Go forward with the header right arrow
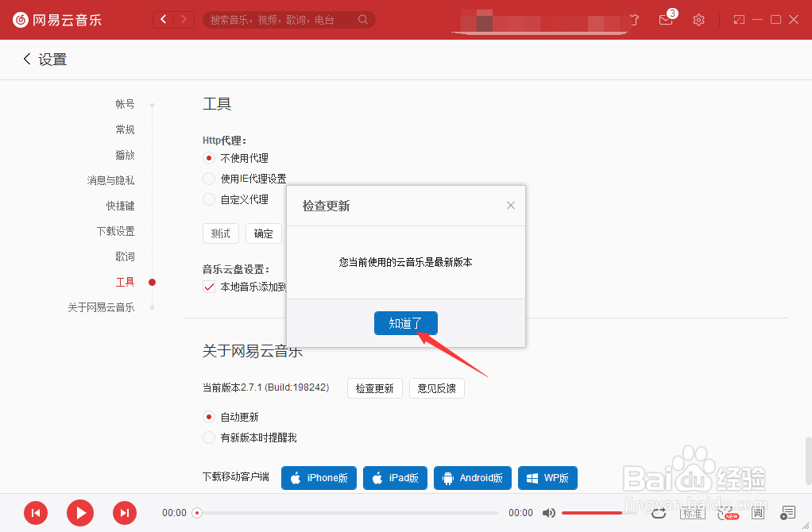Viewport: 812px width, 532px height. [184, 20]
